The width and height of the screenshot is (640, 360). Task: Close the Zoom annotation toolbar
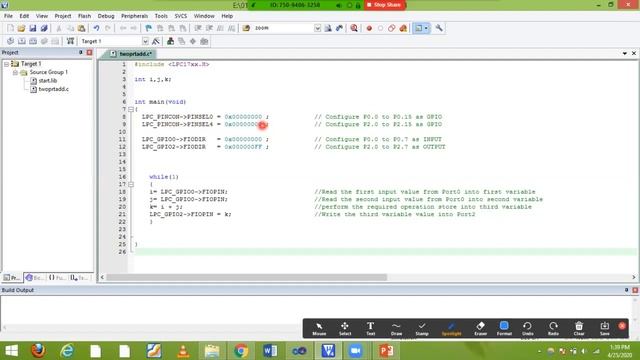click(622, 326)
